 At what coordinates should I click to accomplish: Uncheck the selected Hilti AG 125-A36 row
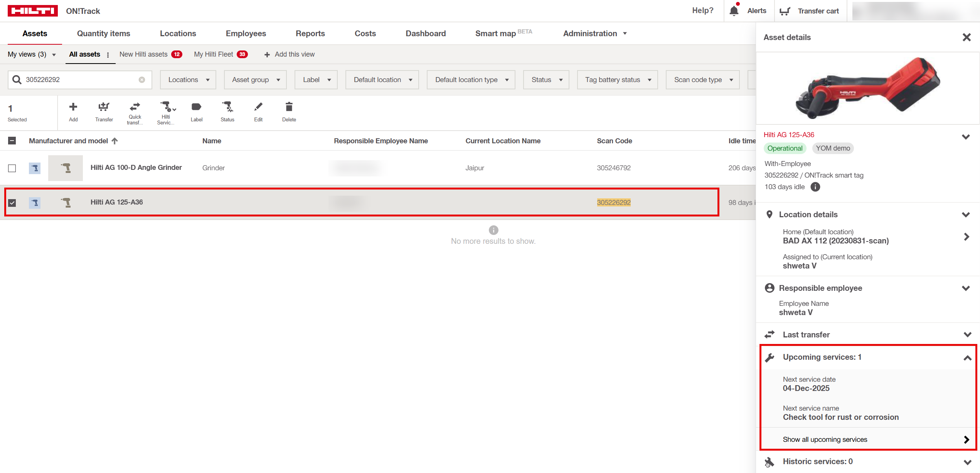12,202
